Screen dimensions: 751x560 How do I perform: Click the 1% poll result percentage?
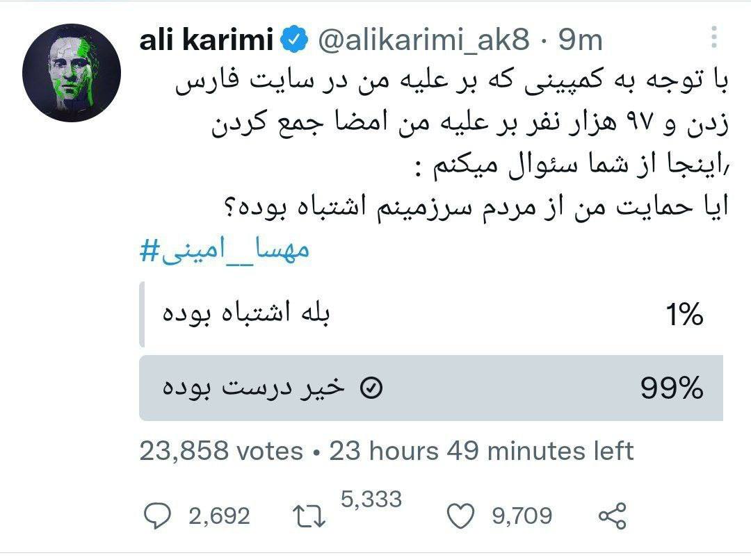[684, 315]
